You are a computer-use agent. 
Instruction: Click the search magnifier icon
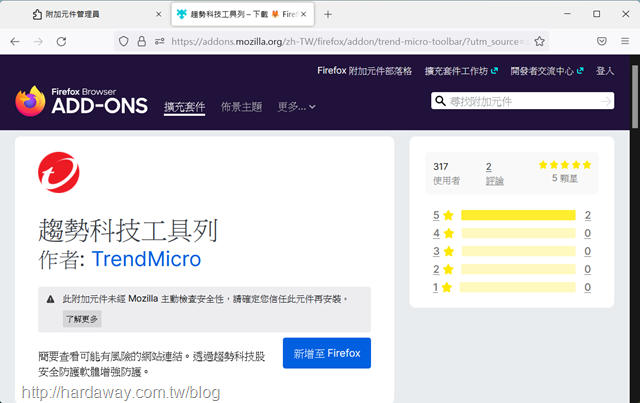[440, 101]
